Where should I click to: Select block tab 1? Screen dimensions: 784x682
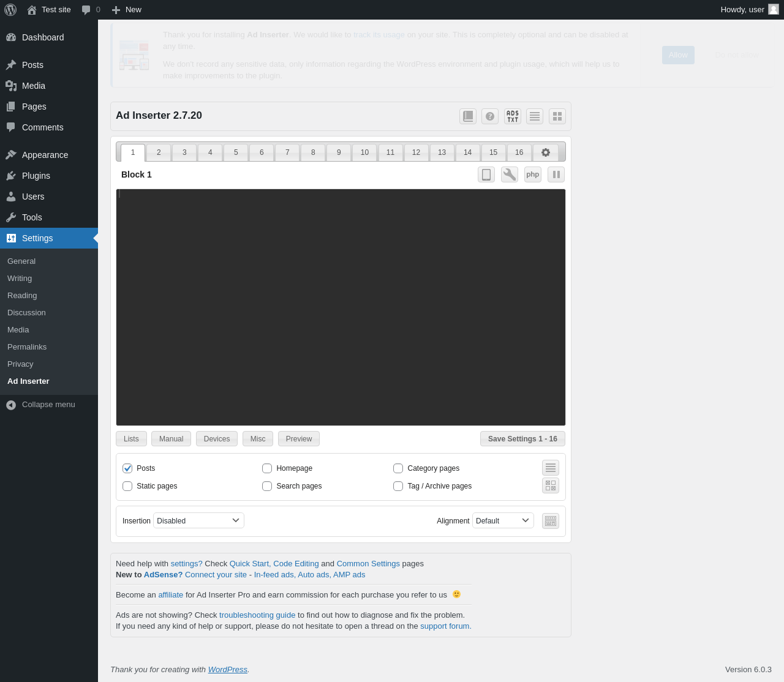[x=133, y=152]
